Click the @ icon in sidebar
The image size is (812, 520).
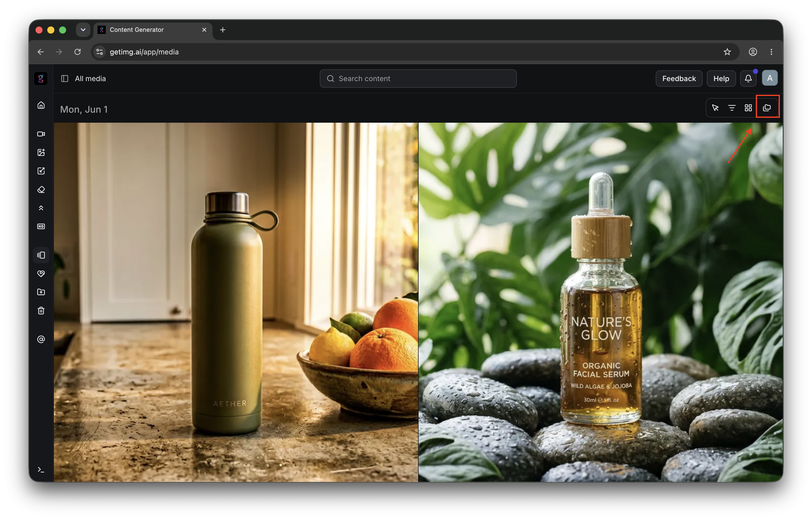[x=41, y=339]
